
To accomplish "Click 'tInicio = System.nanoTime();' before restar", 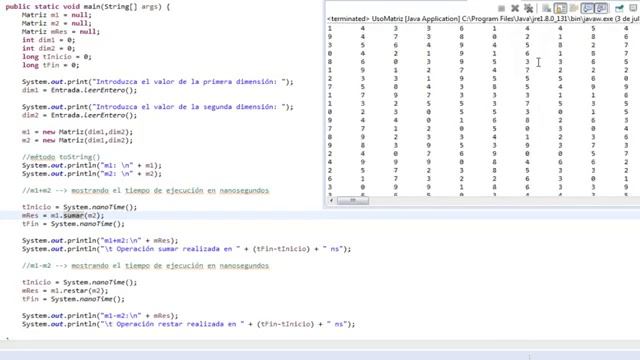I will pos(80,282).
